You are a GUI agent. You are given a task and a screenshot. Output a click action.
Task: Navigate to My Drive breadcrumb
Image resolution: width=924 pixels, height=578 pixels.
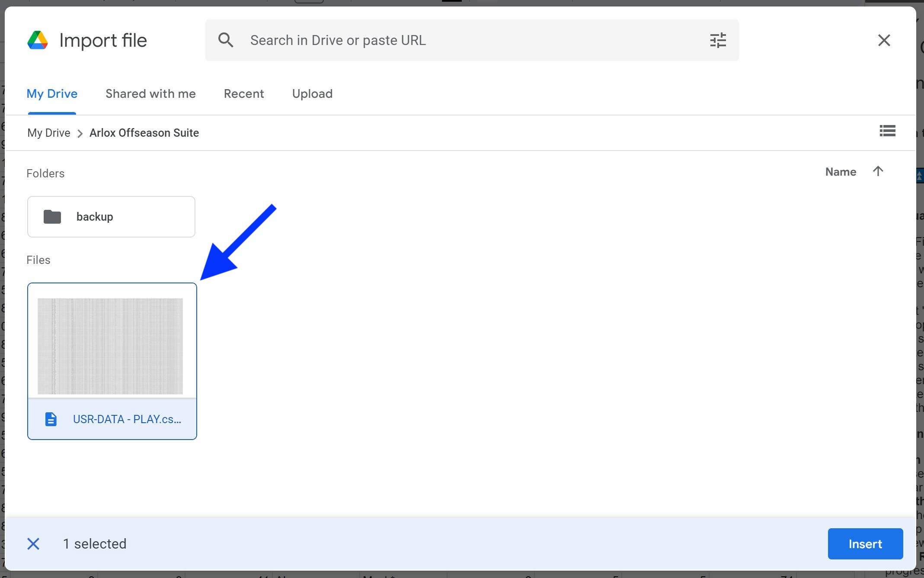pos(49,133)
